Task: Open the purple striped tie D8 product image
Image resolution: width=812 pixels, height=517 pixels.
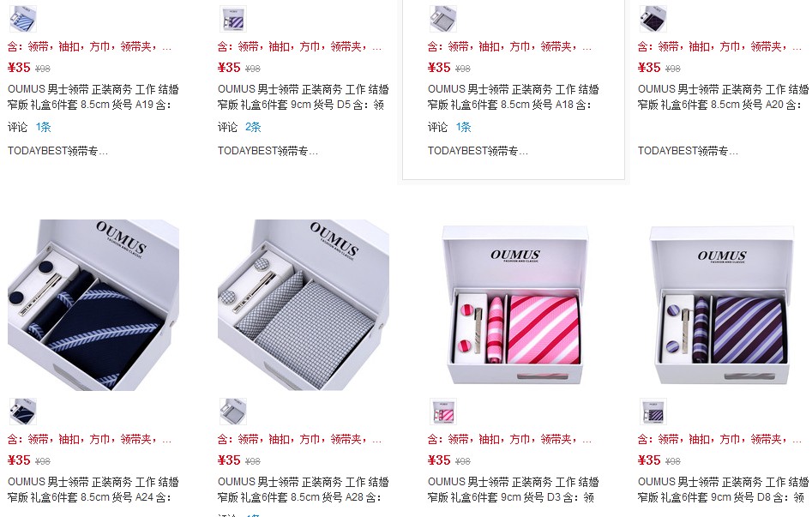Action: pyautogui.click(x=723, y=304)
